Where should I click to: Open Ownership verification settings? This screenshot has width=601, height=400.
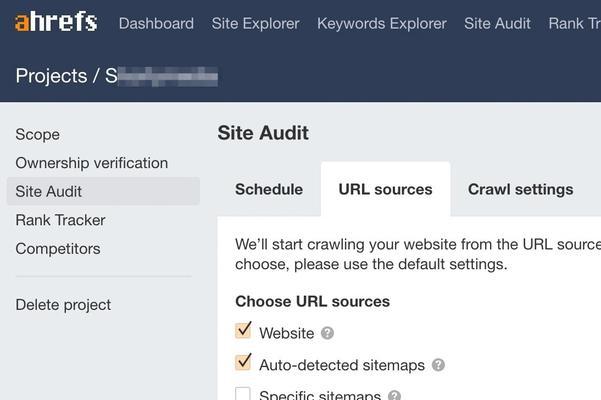point(92,163)
